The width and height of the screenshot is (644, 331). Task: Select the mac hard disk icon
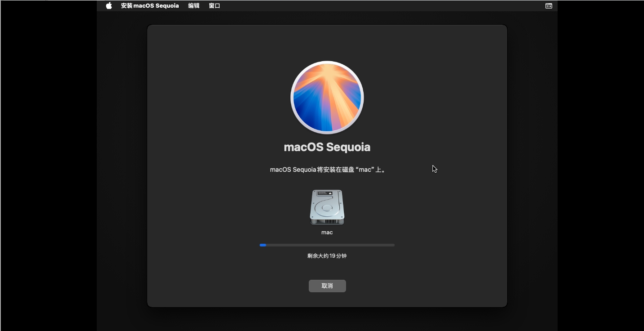[x=327, y=207]
